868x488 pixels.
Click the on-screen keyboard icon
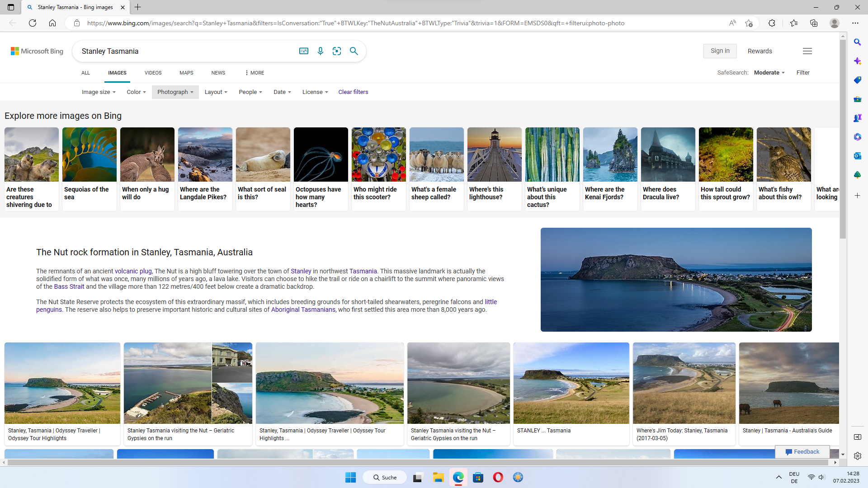point(304,51)
